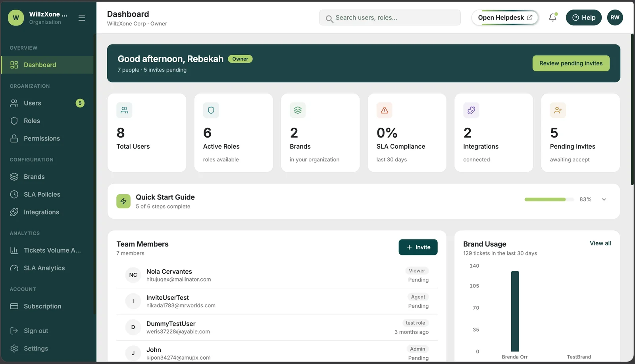Click the SLA Compliance warning icon

coord(385,110)
